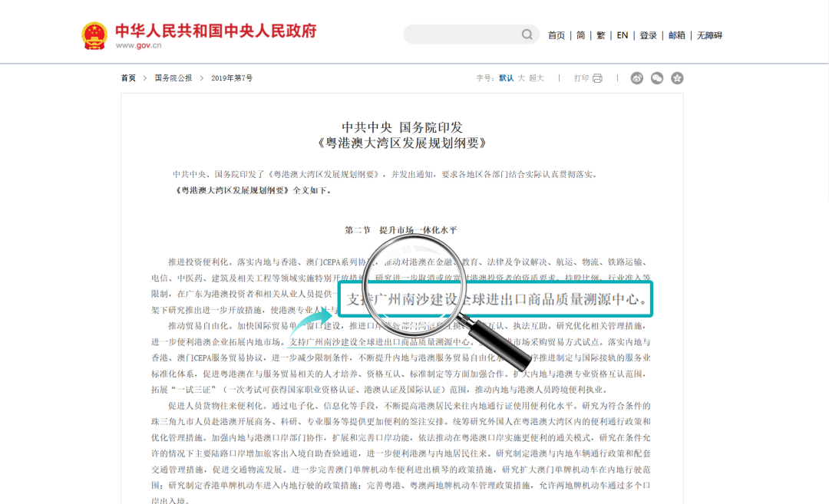Open the 登录 login link
829x504 pixels.
tap(648, 35)
